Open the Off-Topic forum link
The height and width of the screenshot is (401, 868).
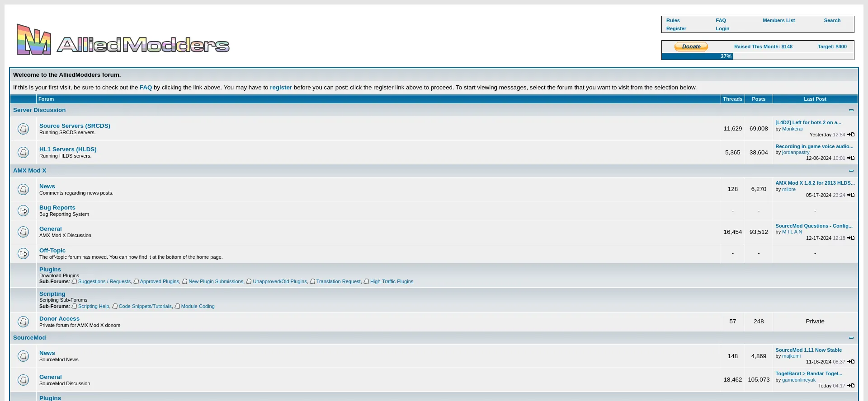click(52, 250)
